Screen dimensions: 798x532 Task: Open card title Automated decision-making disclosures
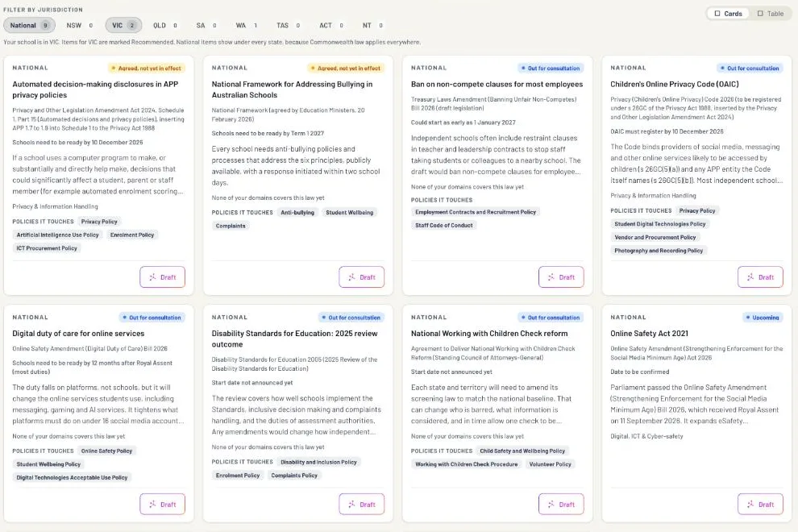[95, 89]
